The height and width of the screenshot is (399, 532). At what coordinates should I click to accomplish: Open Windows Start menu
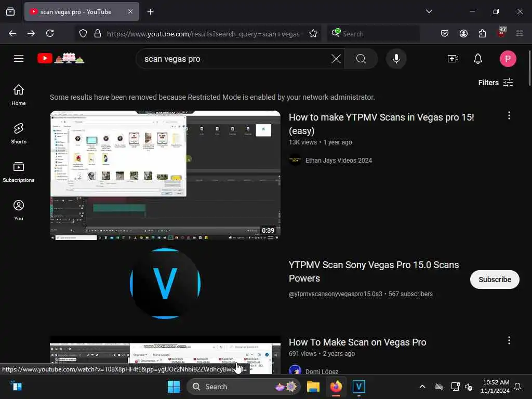174,387
